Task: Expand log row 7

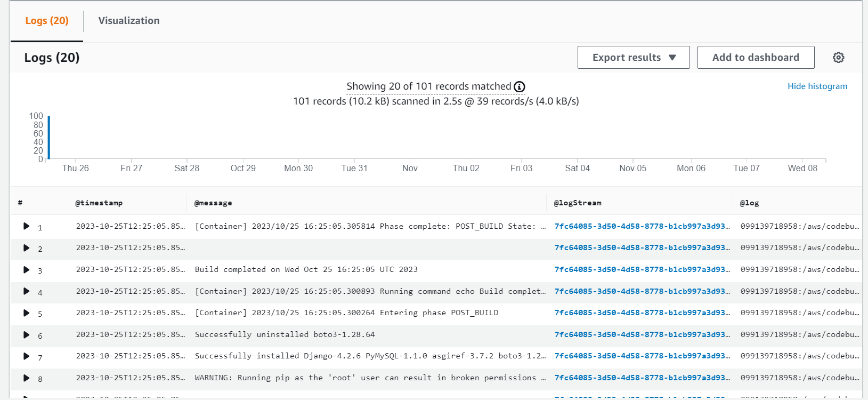Action: (x=26, y=356)
